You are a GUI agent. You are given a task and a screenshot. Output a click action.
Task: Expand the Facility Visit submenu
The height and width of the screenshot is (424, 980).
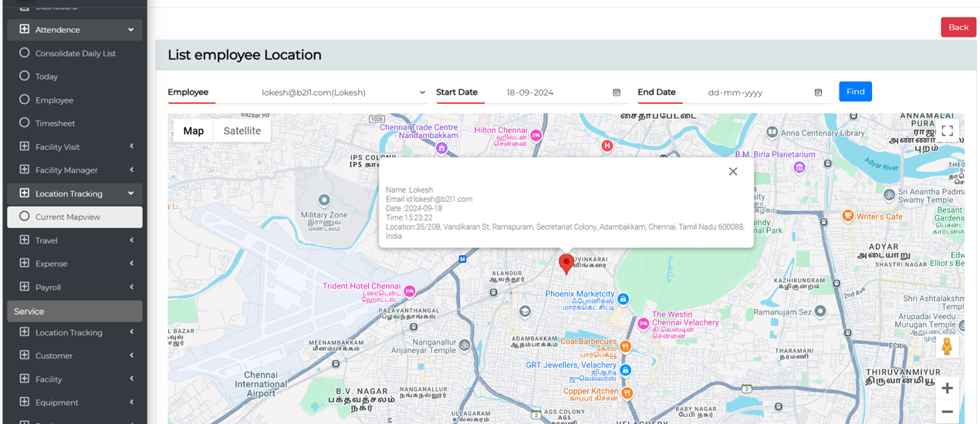tap(75, 146)
